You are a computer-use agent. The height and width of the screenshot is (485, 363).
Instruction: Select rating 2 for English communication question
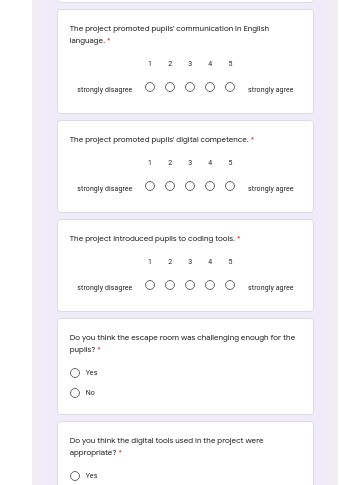[x=170, y=87]
